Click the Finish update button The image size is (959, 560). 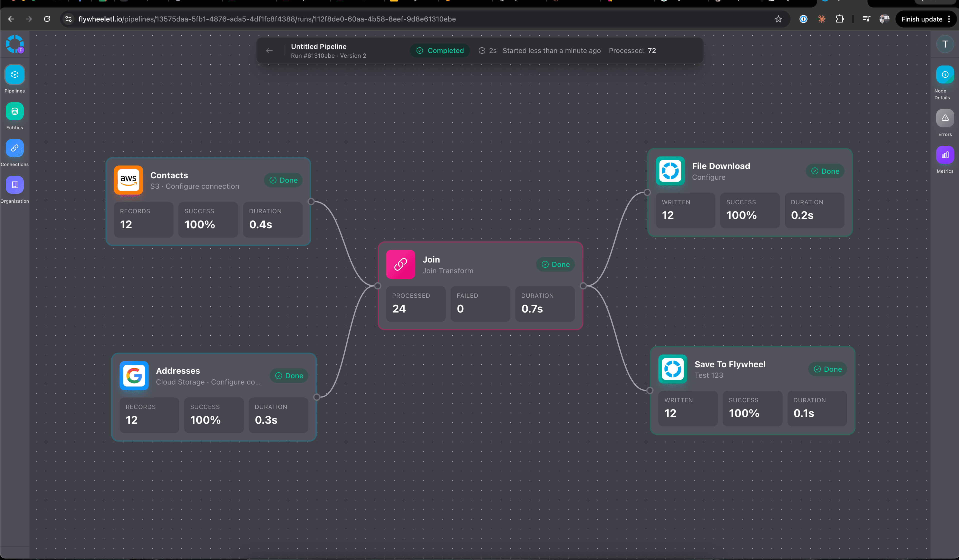[922, 19]
